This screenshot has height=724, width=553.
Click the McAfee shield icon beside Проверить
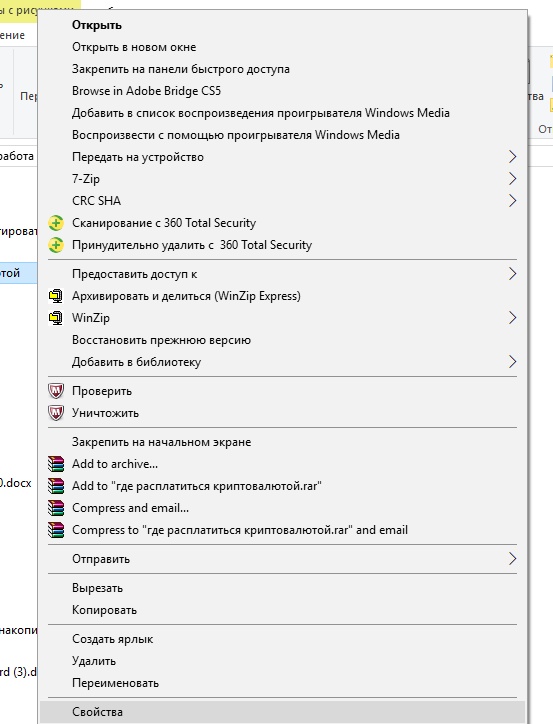click(56, 391)
